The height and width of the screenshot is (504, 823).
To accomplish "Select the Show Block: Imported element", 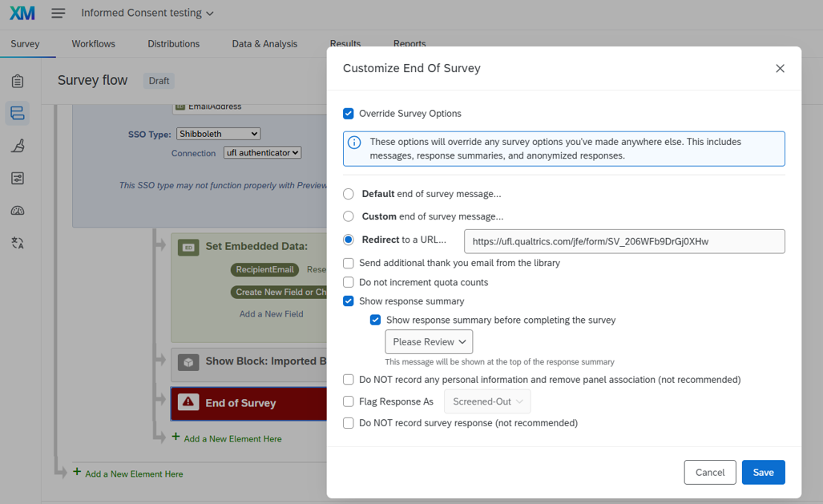I will point(249,365).
